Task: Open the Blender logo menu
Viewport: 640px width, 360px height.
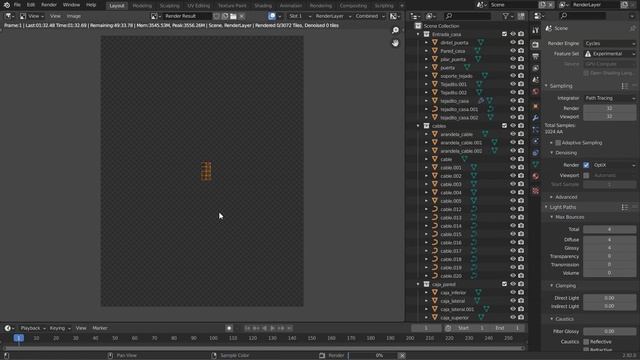Action: point(7,5)
